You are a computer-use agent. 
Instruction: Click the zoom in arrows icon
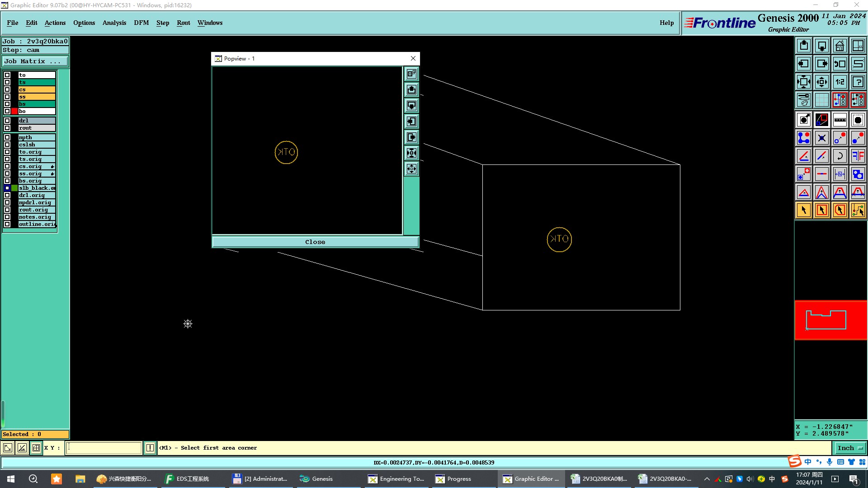tap(804, 82)
